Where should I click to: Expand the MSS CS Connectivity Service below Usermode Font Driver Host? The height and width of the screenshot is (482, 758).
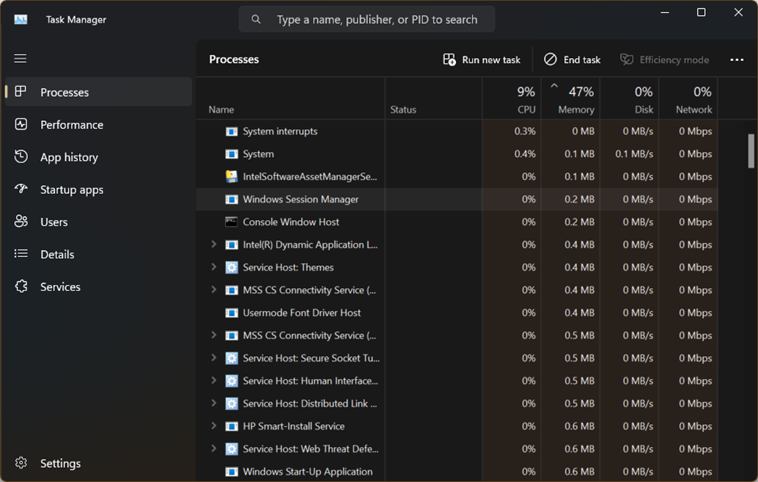pyautogui.click(x=214, y=335)
